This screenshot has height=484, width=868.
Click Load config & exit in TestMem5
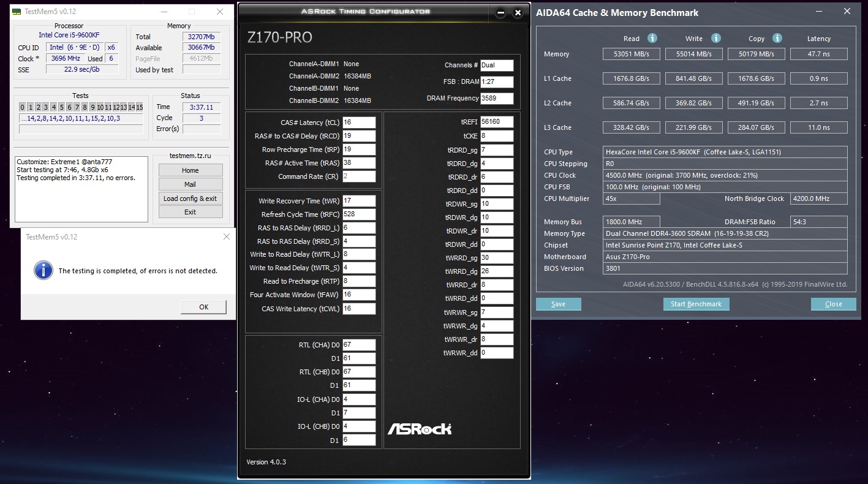coord(190,199)
